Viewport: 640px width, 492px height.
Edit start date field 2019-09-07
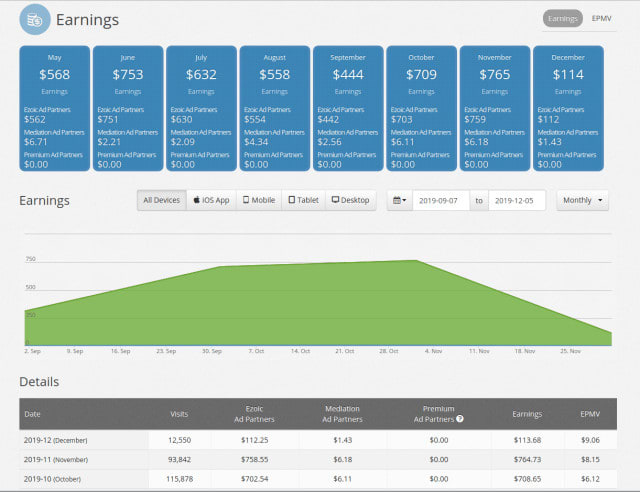pos(440,200)
